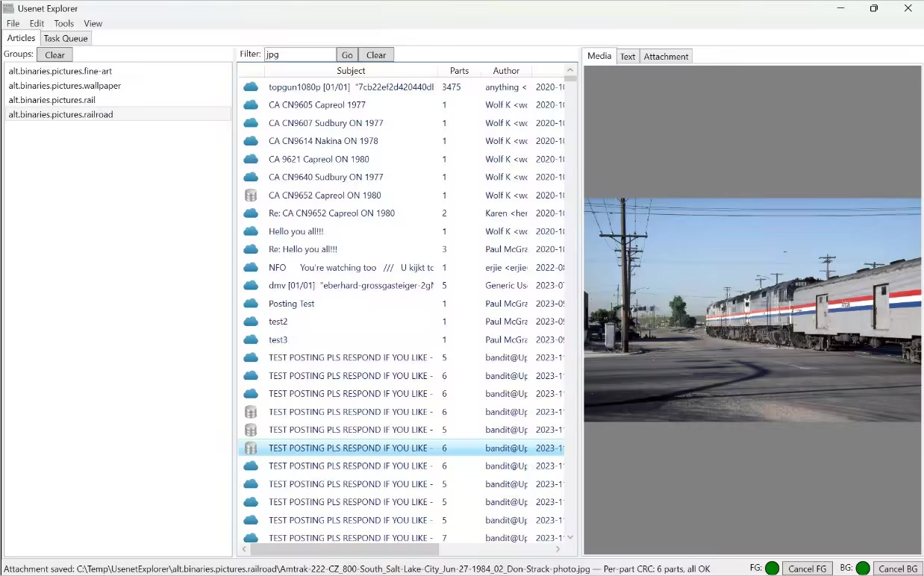924x576 pixels.
Task: Open the Tools menu
Action: click(63, 24)
